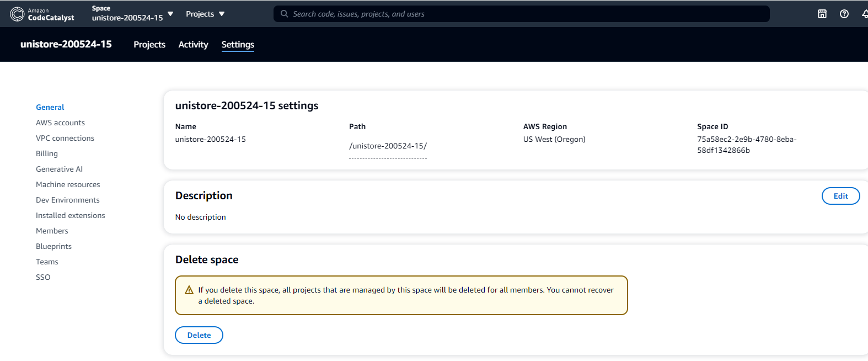Image resolution: width=868 pixels, height=361 pixels.
Task: Click the Delete space heading
Action: 207,259
